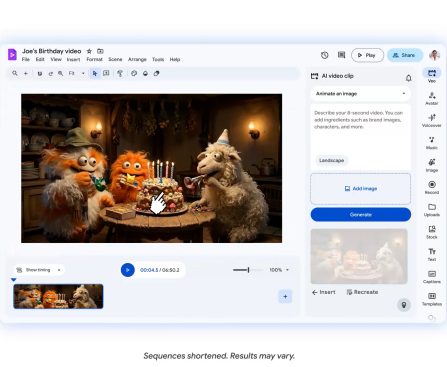
Task: Click the Joe's Birthday video title
Action: 52,51
